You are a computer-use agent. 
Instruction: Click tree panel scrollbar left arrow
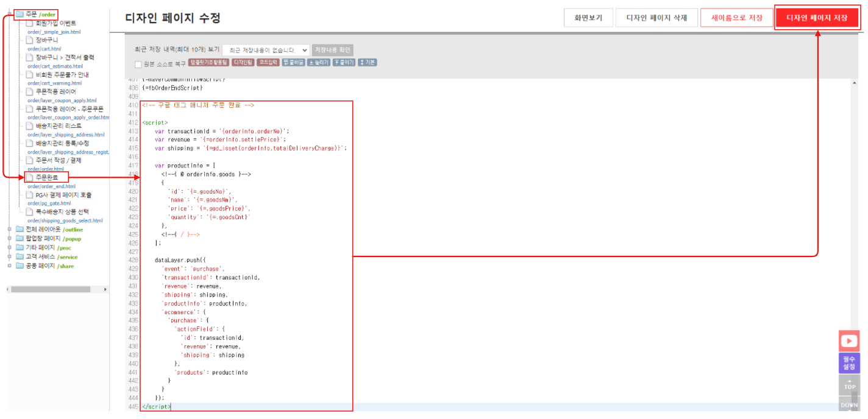(x=7, y=289)
